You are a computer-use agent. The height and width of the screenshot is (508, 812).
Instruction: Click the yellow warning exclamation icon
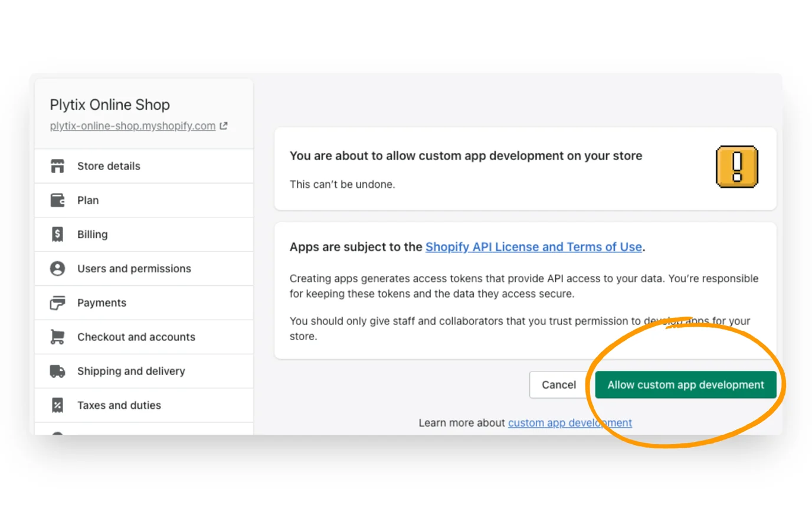tap(737, 167)
